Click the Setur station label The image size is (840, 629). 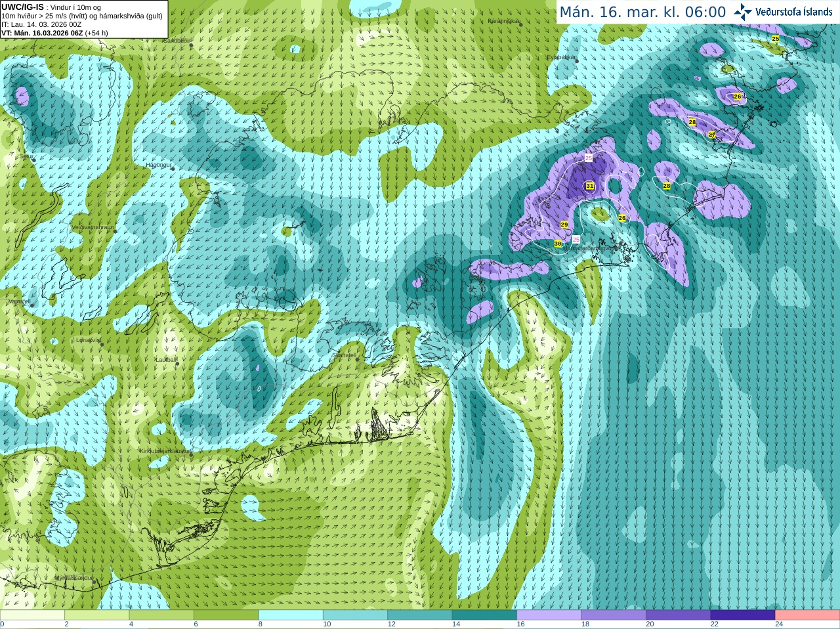(x=26, y=157)
